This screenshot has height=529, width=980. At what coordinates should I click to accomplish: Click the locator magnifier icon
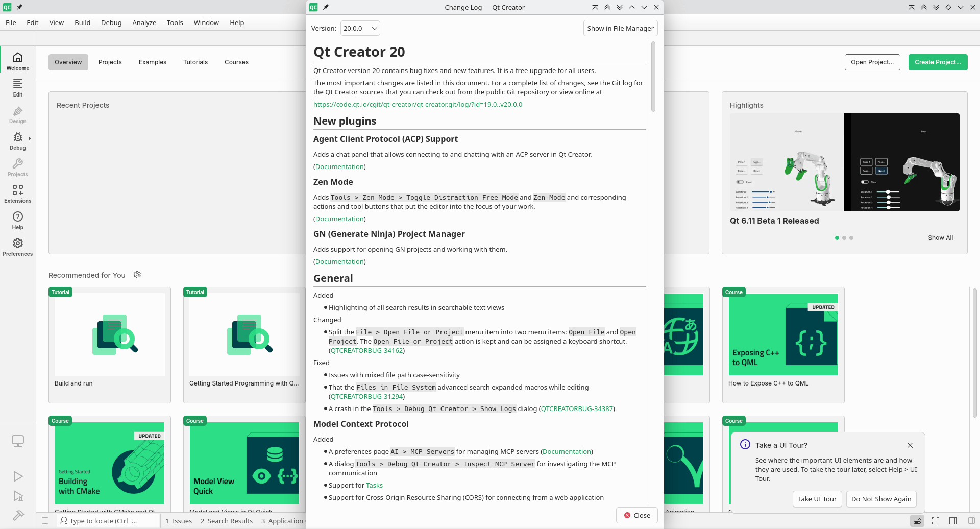pyautogui.click(x=63, y=520)
